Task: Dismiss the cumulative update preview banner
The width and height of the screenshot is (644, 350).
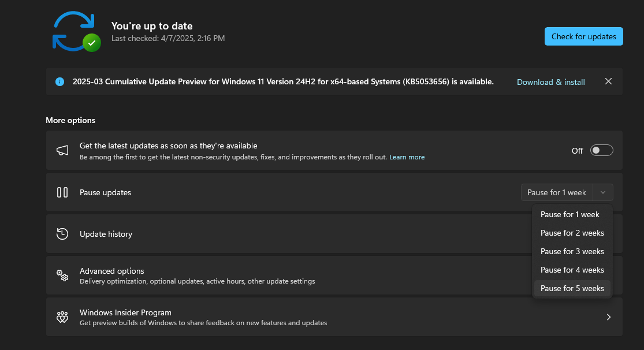Action: (608, 81)
